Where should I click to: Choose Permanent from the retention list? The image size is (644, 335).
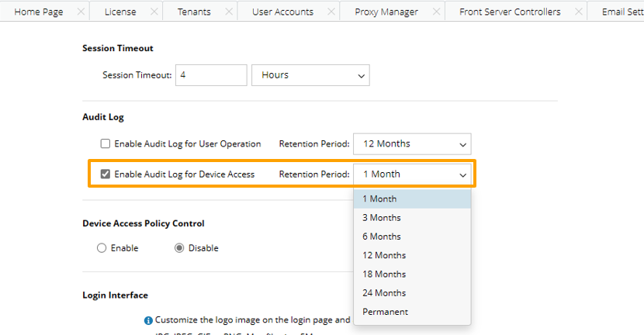[385, 312]
